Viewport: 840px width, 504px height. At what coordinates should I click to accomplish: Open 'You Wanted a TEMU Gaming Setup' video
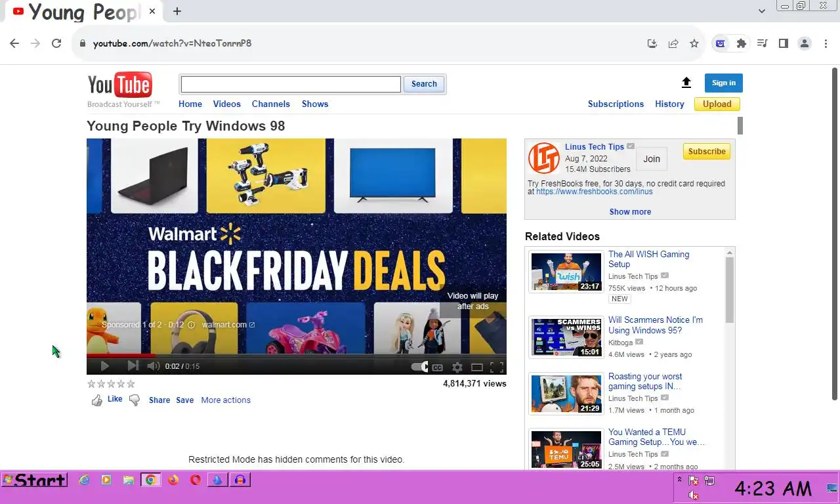point(657,437)
